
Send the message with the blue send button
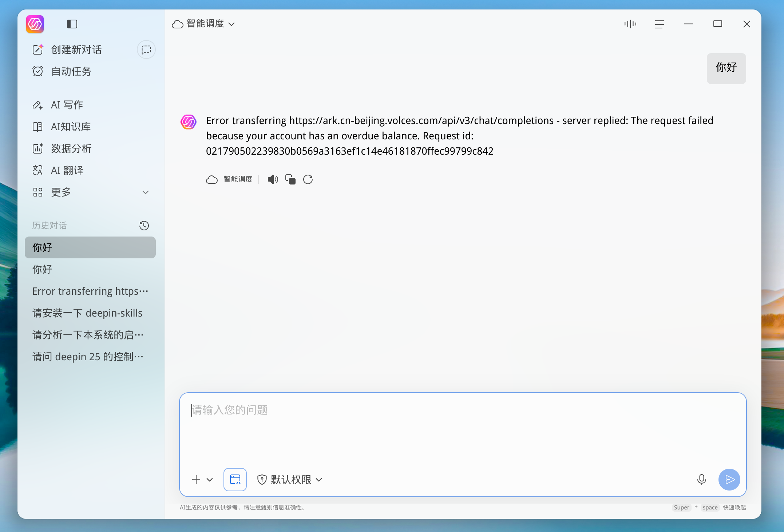[x=729, y=480]
